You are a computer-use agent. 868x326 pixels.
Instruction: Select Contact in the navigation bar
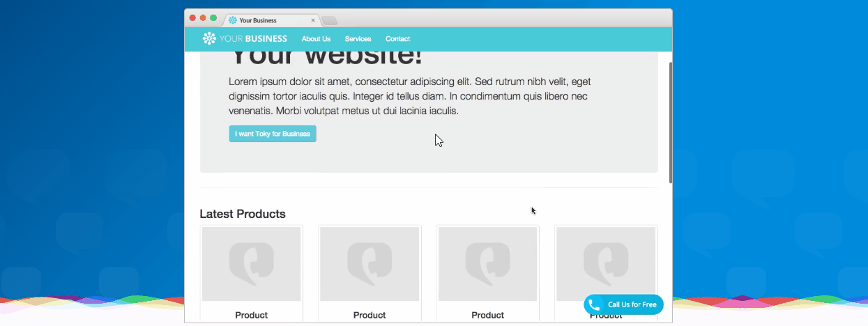(x=397, y=39)
